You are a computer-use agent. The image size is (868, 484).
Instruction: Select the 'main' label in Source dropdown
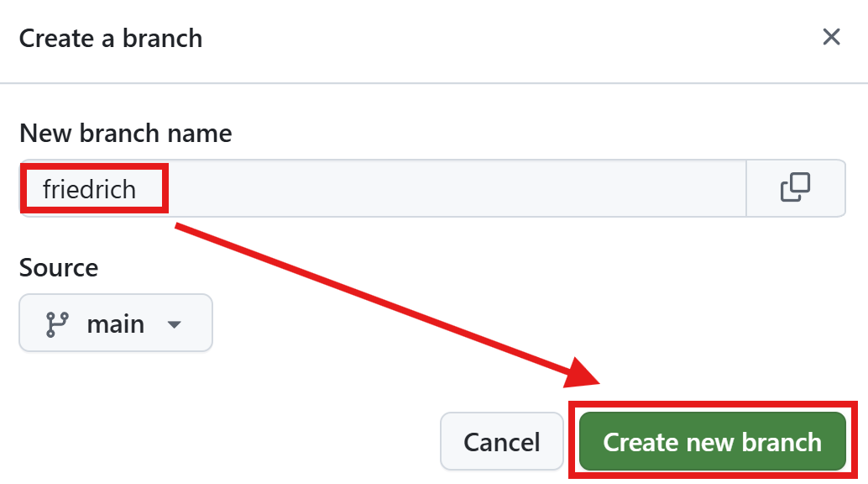116,324
